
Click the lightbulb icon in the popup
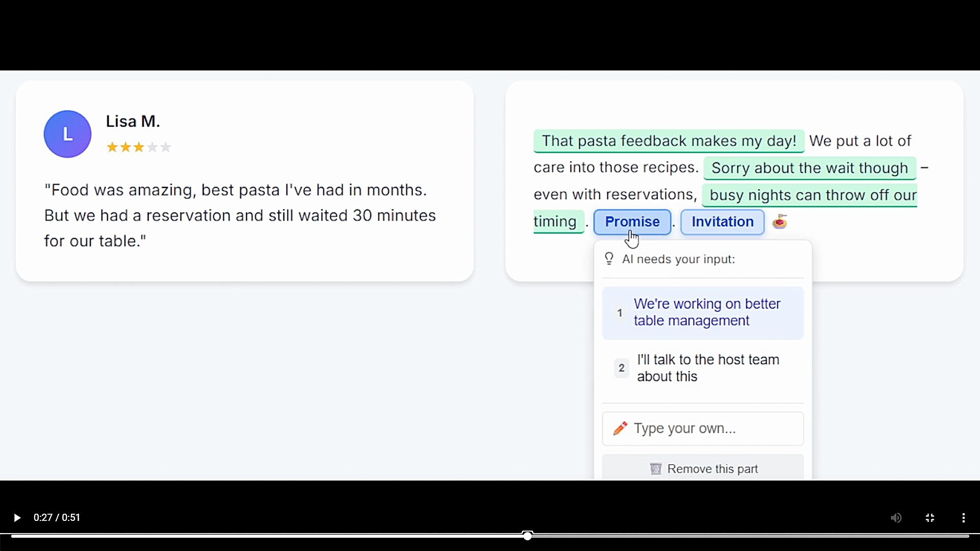pos(609,259)
